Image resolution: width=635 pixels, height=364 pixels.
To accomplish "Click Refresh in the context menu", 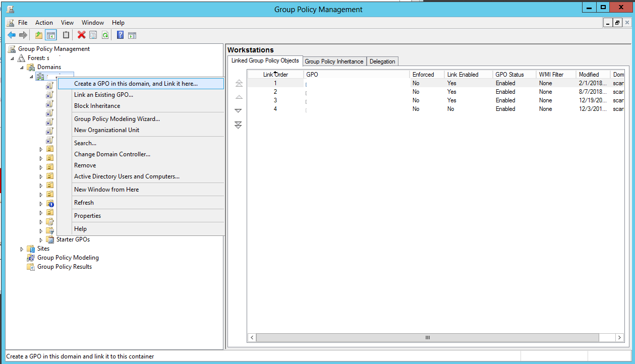I will click(x=141, y=203).
